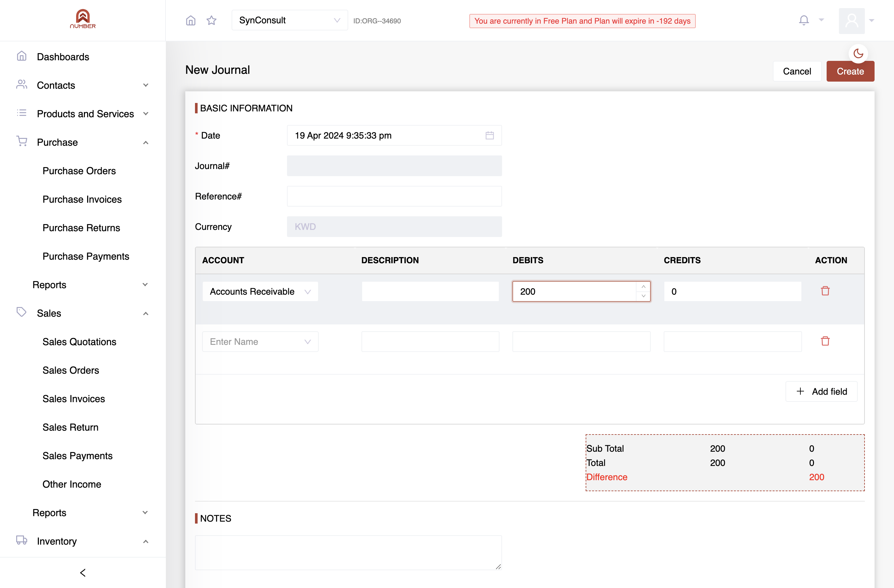Open the Accounts Receivable account dropdown
894x588 pixels.
pyautogui.click(x=260, y=291)
